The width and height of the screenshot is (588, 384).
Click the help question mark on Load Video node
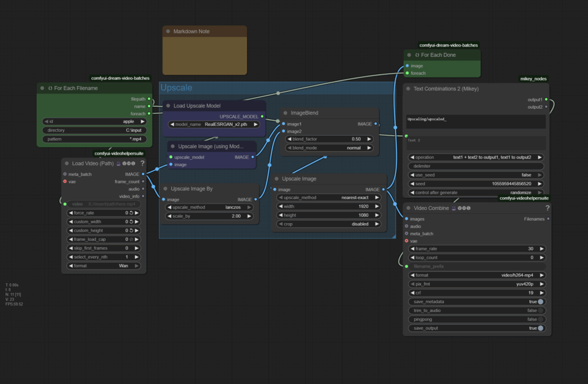[x=142, y=164]
